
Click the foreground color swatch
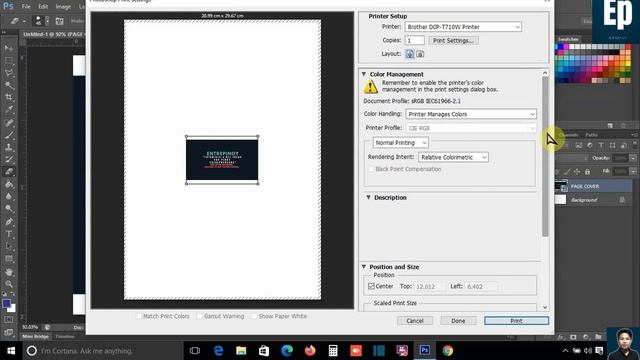coord(7,304)
